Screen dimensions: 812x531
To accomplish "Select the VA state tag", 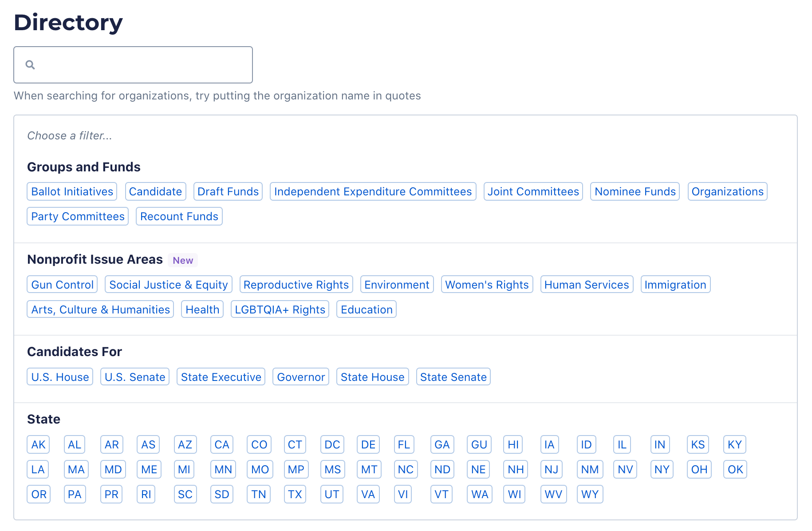I will coord(368,494).
